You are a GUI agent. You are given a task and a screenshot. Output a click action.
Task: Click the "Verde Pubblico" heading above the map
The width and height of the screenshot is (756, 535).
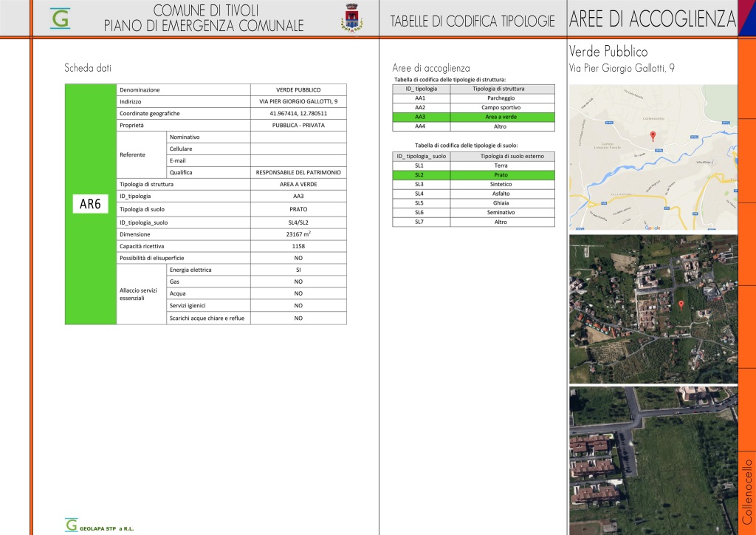[608, 51]
